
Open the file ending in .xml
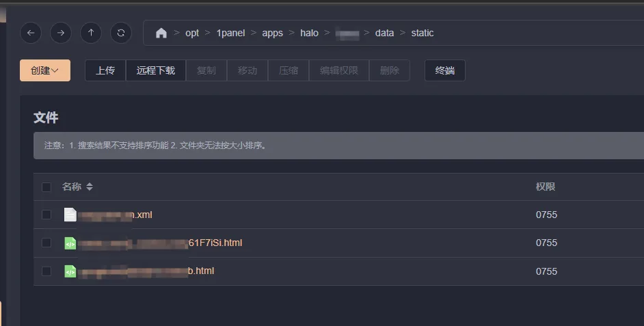coord(115,215)
